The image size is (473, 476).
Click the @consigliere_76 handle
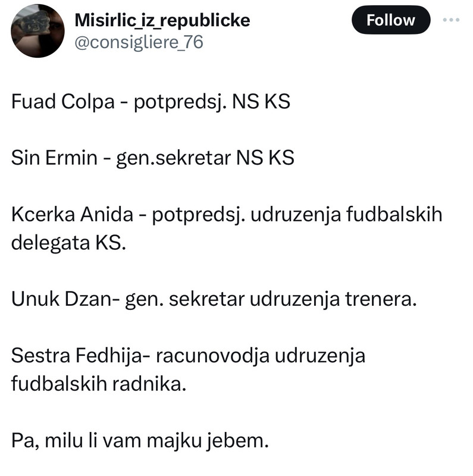click(139, 42)
